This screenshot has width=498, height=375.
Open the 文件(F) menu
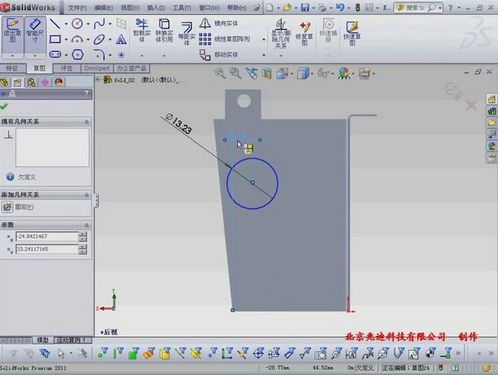[x=77, y=7]
